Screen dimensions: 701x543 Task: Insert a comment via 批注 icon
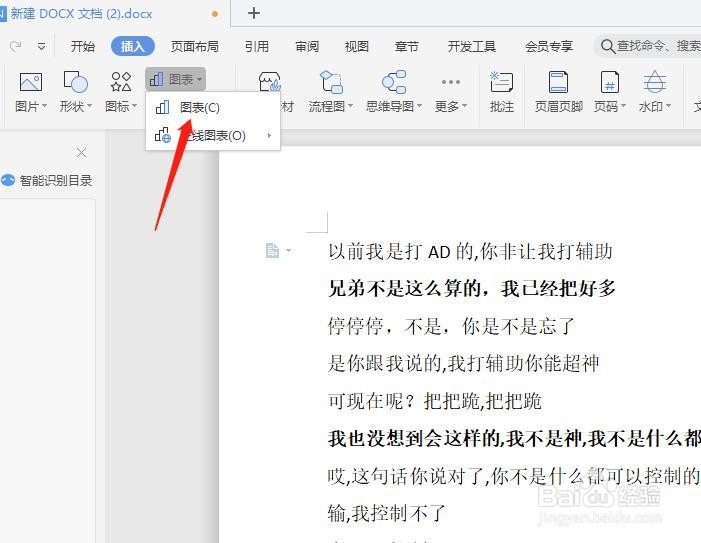pos(501,82)
